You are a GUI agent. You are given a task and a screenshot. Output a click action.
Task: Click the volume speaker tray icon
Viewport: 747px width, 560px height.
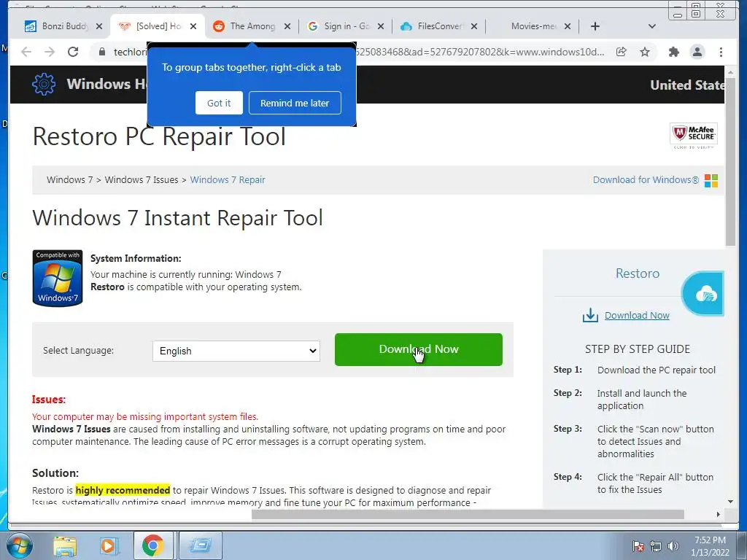673,546
